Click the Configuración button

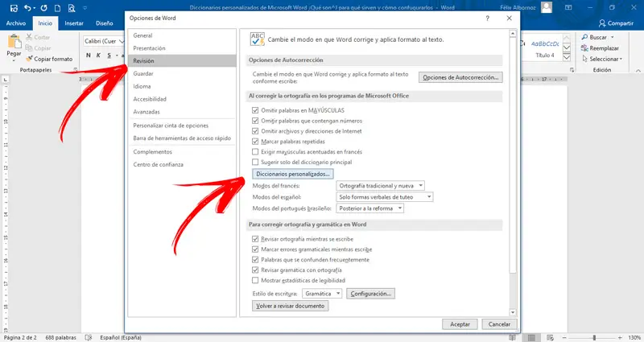pos(370,294)
